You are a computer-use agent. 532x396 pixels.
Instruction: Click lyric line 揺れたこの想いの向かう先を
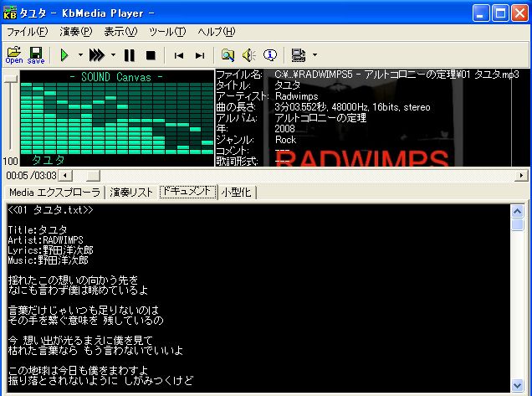(73, 280)
